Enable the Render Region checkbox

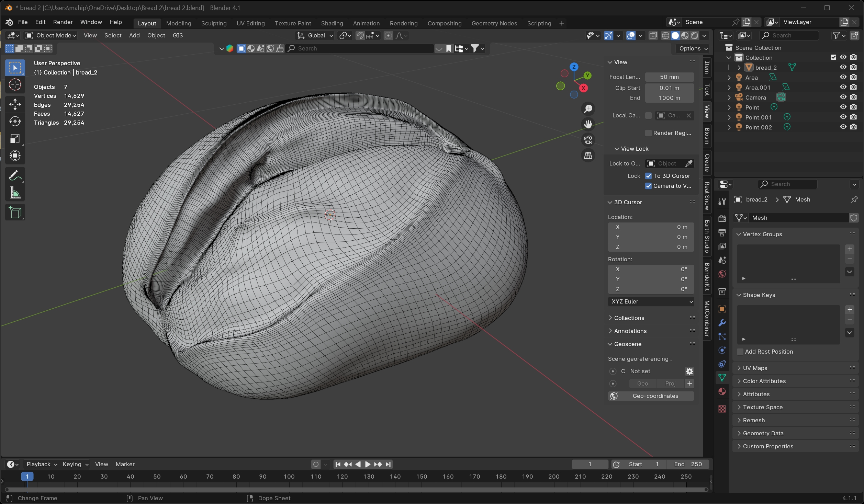tap(648, 133)
